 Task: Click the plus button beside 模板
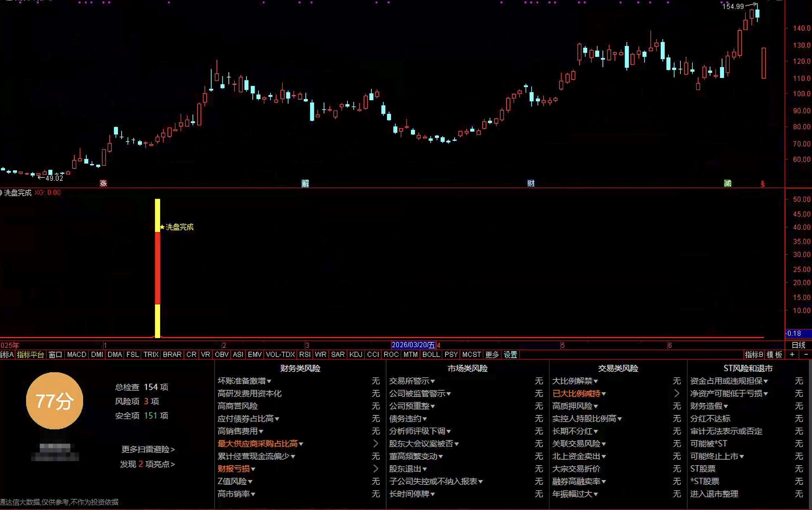[792, 355]
